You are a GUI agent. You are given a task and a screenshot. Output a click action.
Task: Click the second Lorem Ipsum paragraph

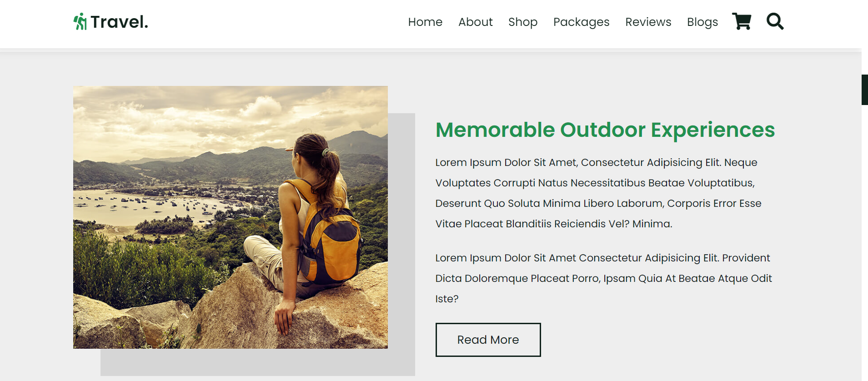coord(602,278)
